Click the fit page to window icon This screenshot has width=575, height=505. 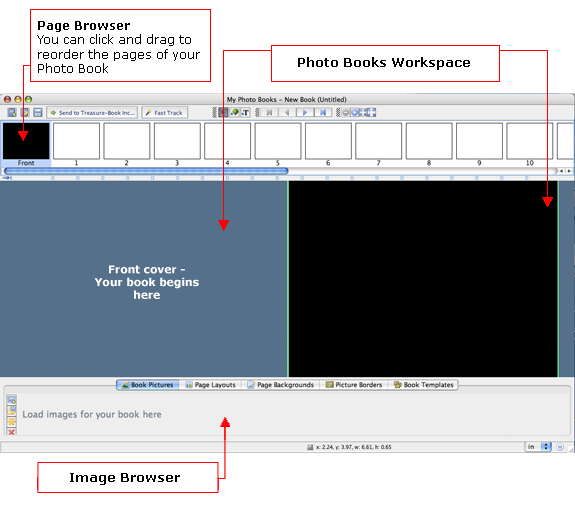pyautogui.click(x=363, y=113)
